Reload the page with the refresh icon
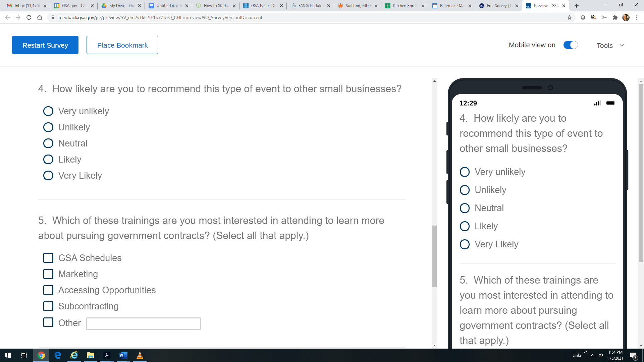Screen dimensions: 644x362 click(x=29, y=17)
